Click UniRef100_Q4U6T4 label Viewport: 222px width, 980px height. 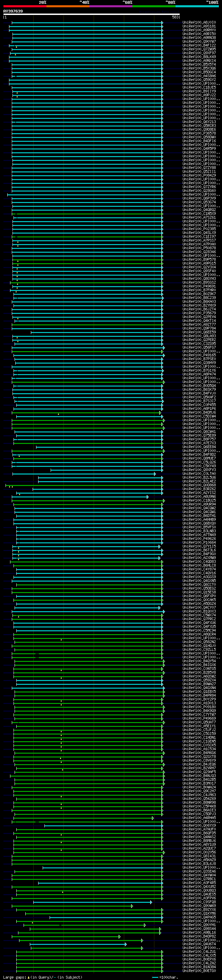(199, 944)
